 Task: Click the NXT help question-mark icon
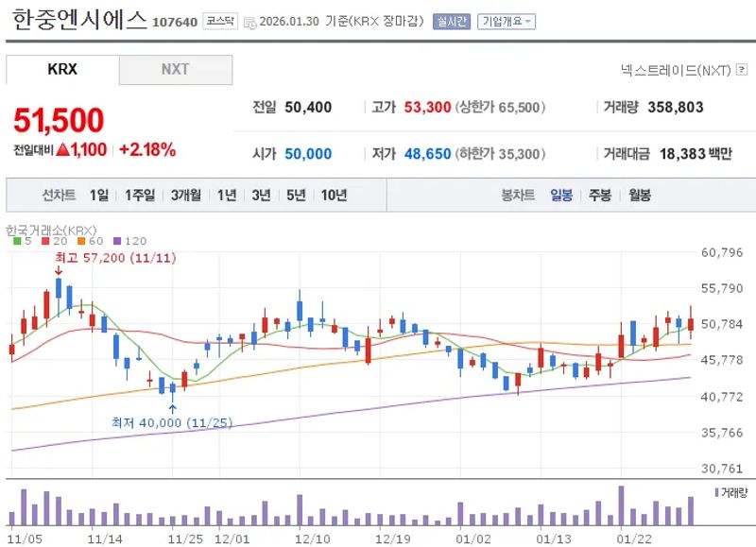pyautogui.click(x=743, y=70)
